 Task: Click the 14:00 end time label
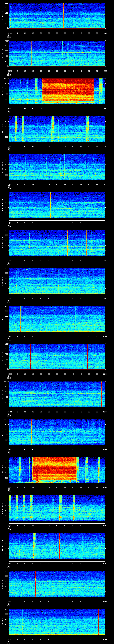click(x=105, y=487)
